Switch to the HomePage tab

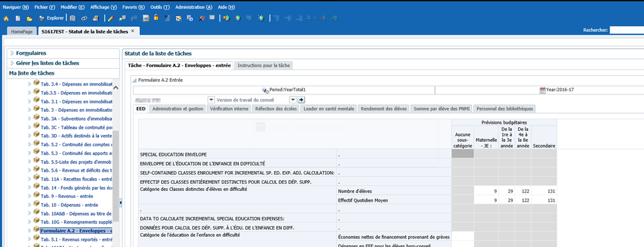tap(22, 31)
